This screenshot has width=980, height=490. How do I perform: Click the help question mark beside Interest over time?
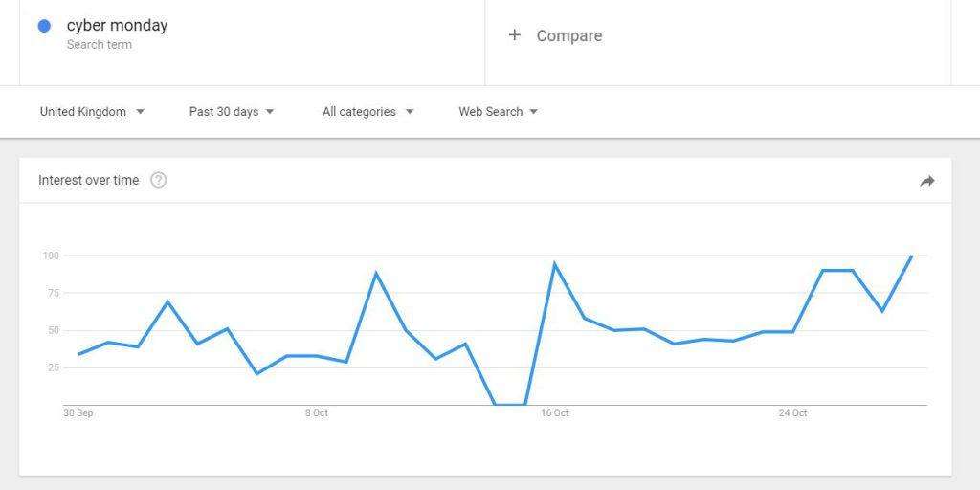tap(159, 180)
